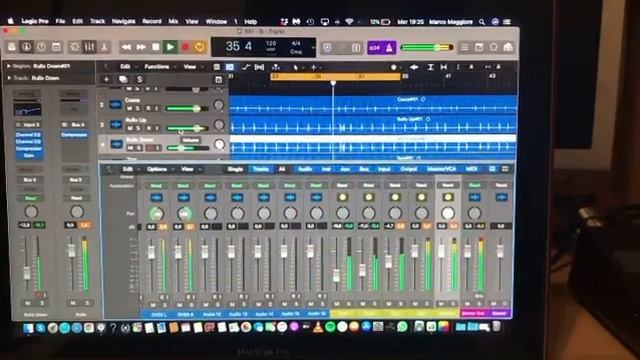Viewport: 640px width, 360px height.
Task: Toggle the MIDI channel strip filter button
Action: 471,169
